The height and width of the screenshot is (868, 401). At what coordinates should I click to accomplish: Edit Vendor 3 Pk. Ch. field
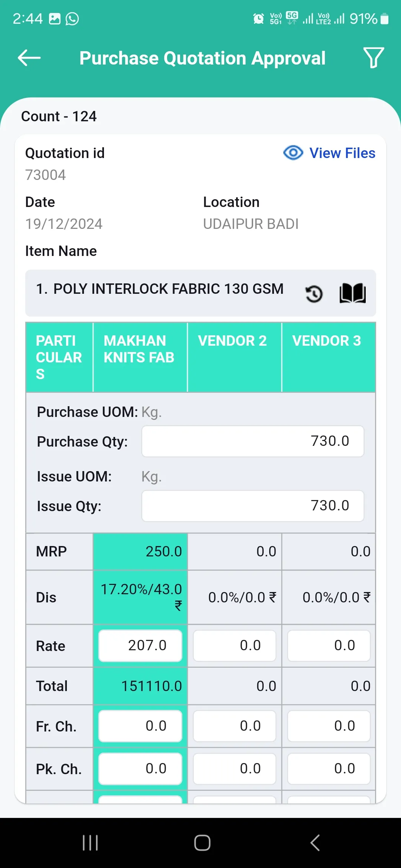[329, 769]
